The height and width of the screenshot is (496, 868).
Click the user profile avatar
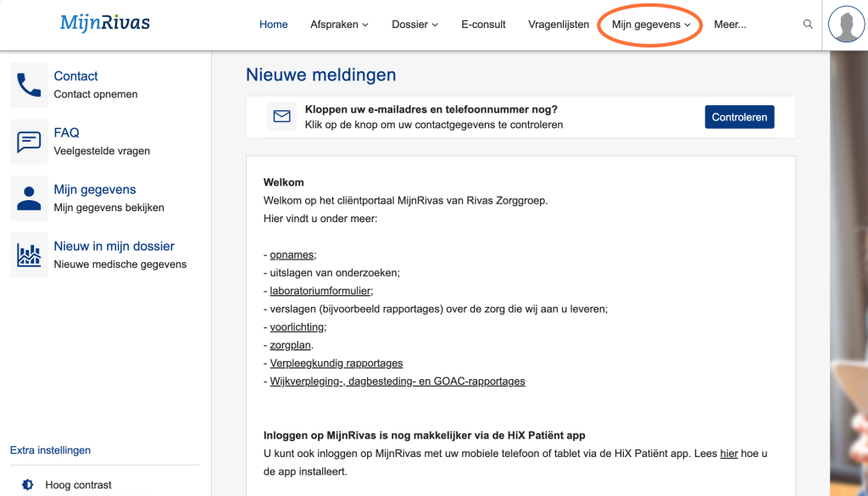point(846,25)
